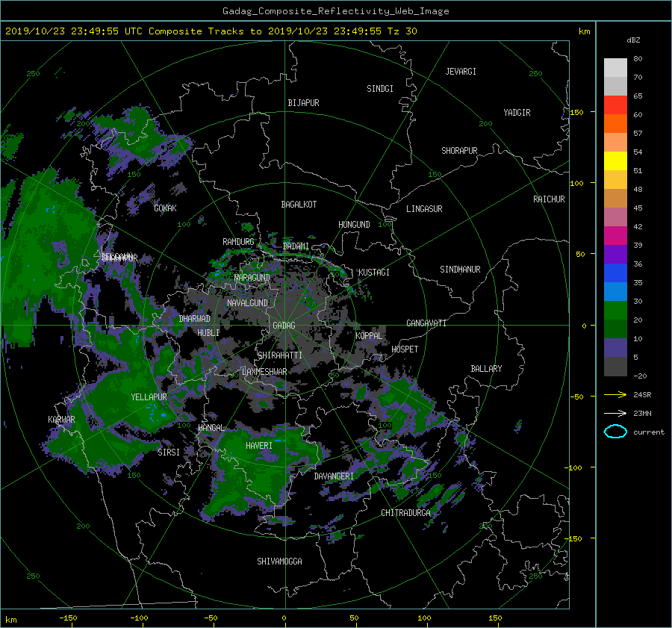The image size is (672, 628).
Task: Click the KARWAR city label
Action: click(61, 420)
